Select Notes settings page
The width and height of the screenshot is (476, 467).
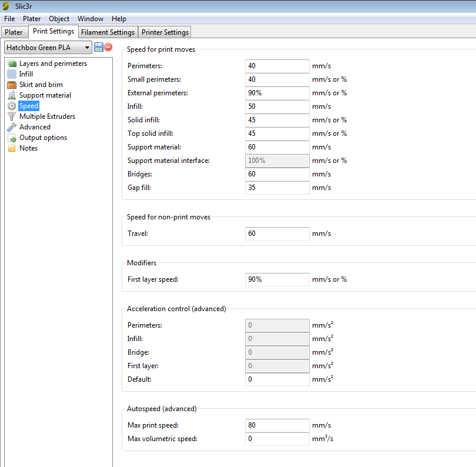[x=29, y=148]
